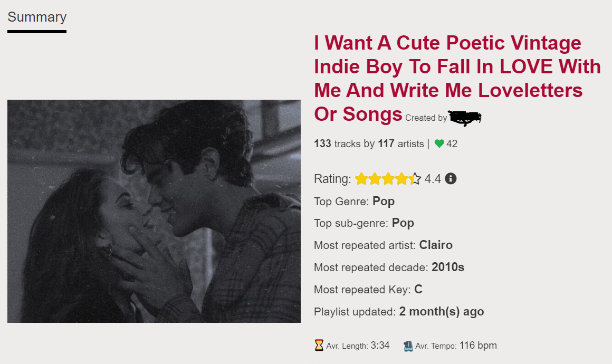Image resolution: width=612 pixels, height=364 pixels.
Task: Click the blacked-out creator name
Action: point(465,118)
